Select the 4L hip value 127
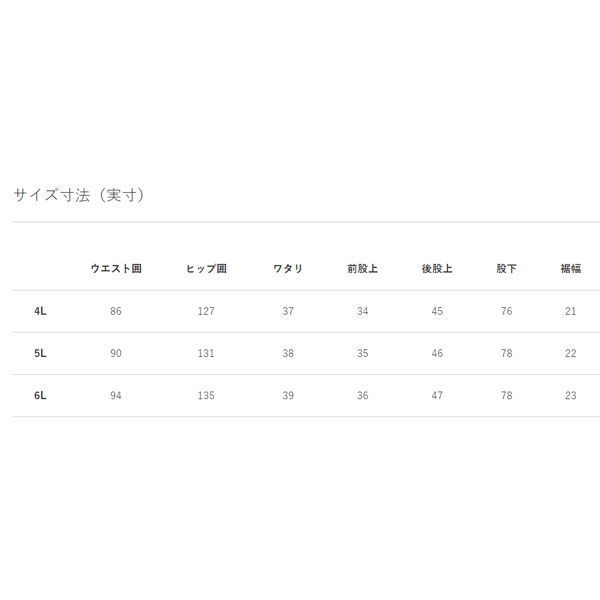 pyautogui.click(x=206, y=311)
